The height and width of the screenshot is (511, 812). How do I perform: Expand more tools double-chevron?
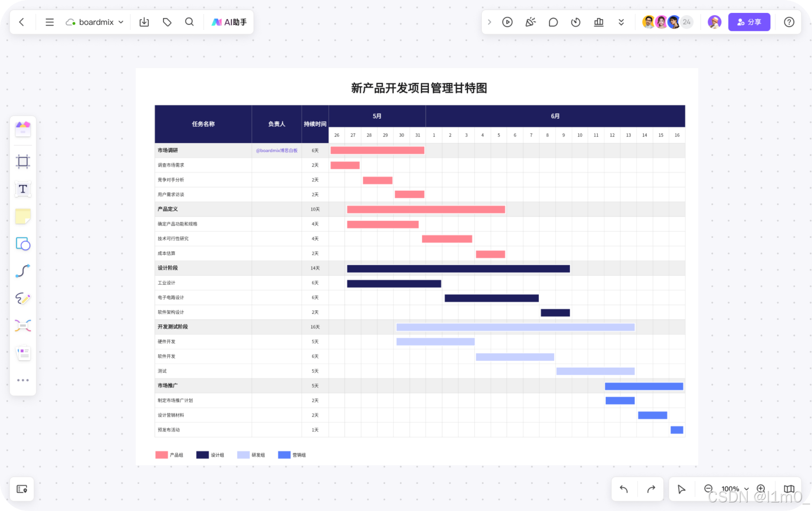(x=621, y=22)
